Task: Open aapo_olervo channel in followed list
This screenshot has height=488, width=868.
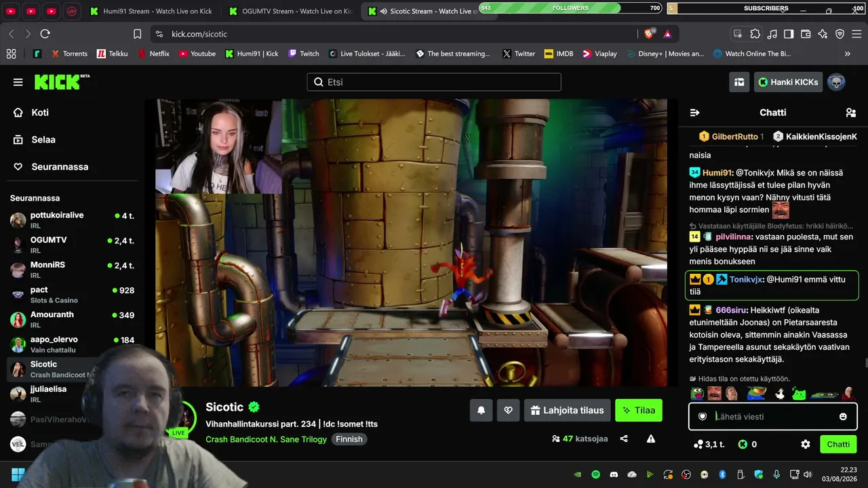Action: pos(73,344)
